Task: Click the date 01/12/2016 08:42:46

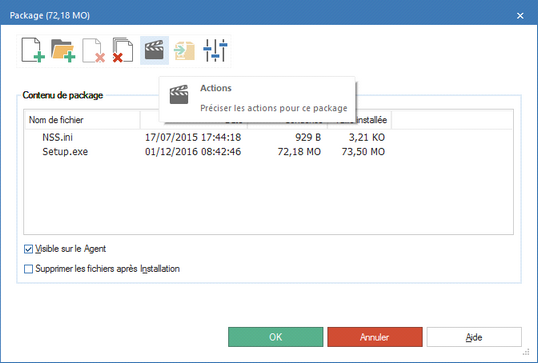Action: pyautogui.click(x=193, y=152)
